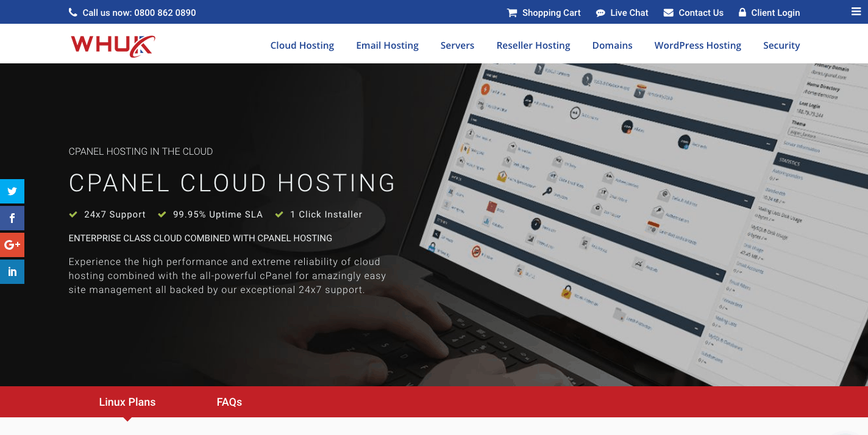The width and height of the screenshot is (868, 435).
Task: Switch to the FAQs tab
Action: click(229, 402)
